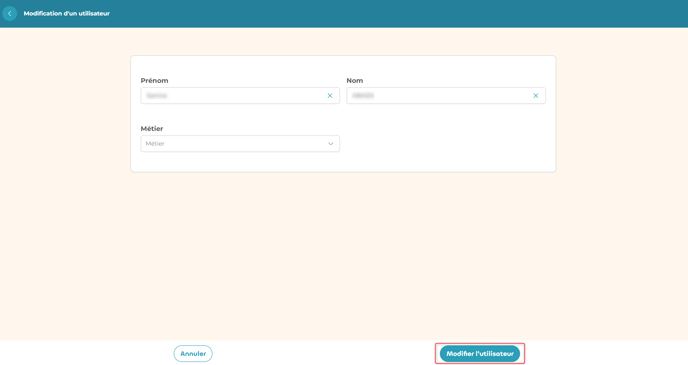Confirm with Modifier l'utilisateur button

[480, 354]
